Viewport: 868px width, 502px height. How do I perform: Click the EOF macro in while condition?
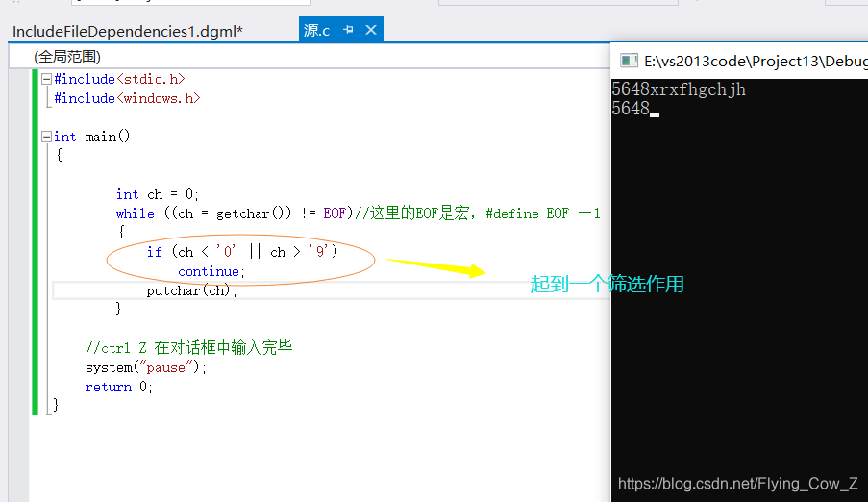point(335,213)
